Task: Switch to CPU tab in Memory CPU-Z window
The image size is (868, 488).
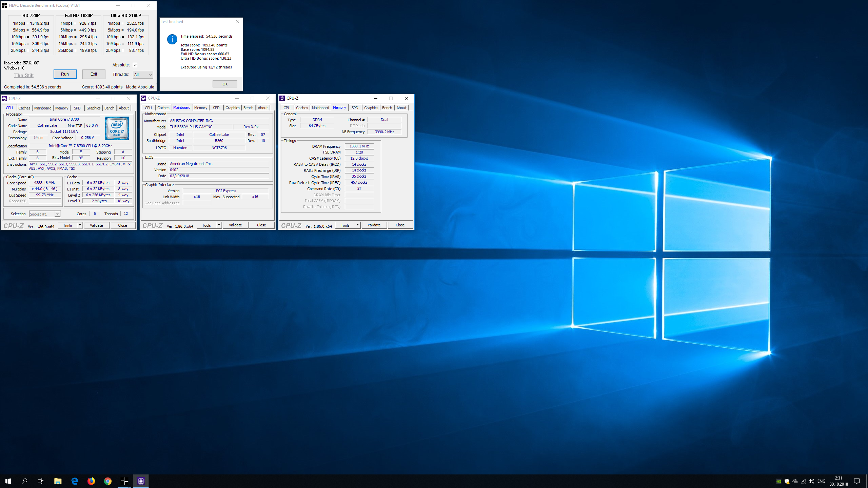Action: (287, 108)
